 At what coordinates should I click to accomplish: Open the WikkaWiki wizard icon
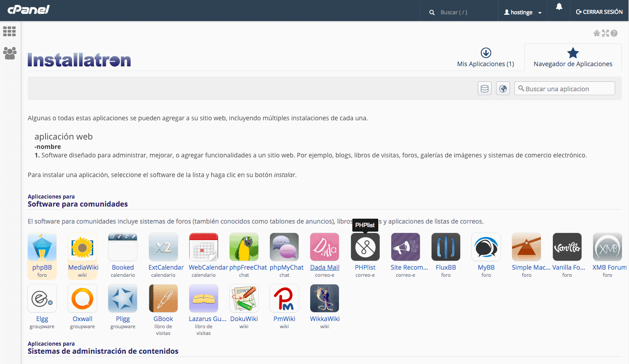(325, 298)
